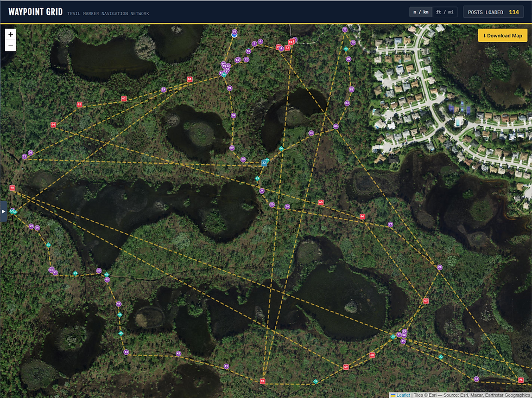The height and width of the screenshot is (398, 532).
Task: Open red waypoint marker 67
Action: tap(426, 301)
